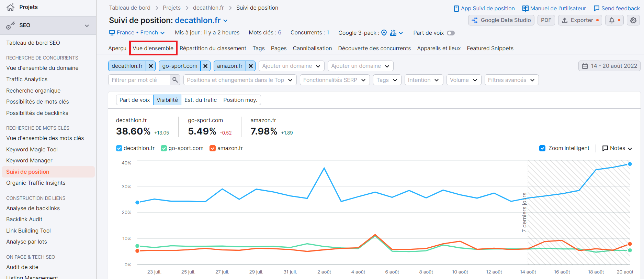Open first Ajouter un domaine dropdown

(x=291, y=66)
